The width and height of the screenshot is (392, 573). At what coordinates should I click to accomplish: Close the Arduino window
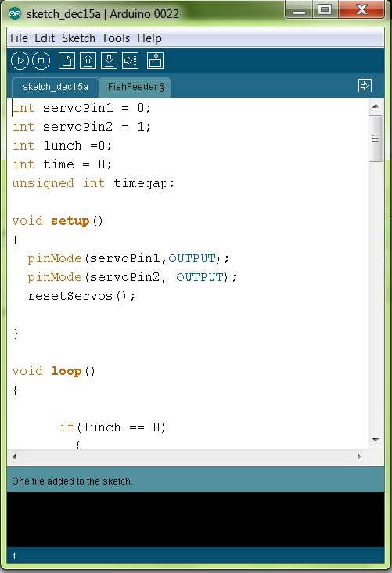click(361, 10)
